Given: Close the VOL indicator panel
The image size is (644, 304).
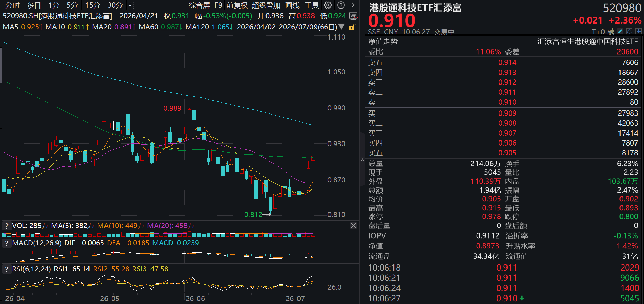Looking at the screenshot, I should [x=354, y=225].
